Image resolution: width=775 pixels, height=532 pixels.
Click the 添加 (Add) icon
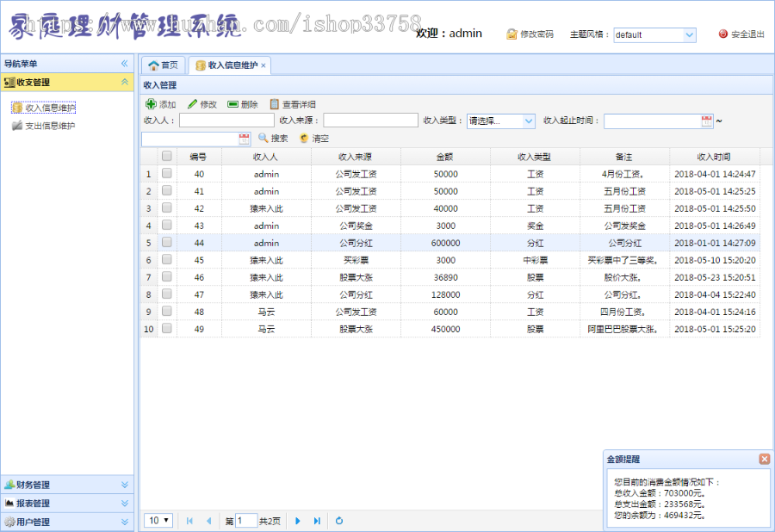[152, 103]
